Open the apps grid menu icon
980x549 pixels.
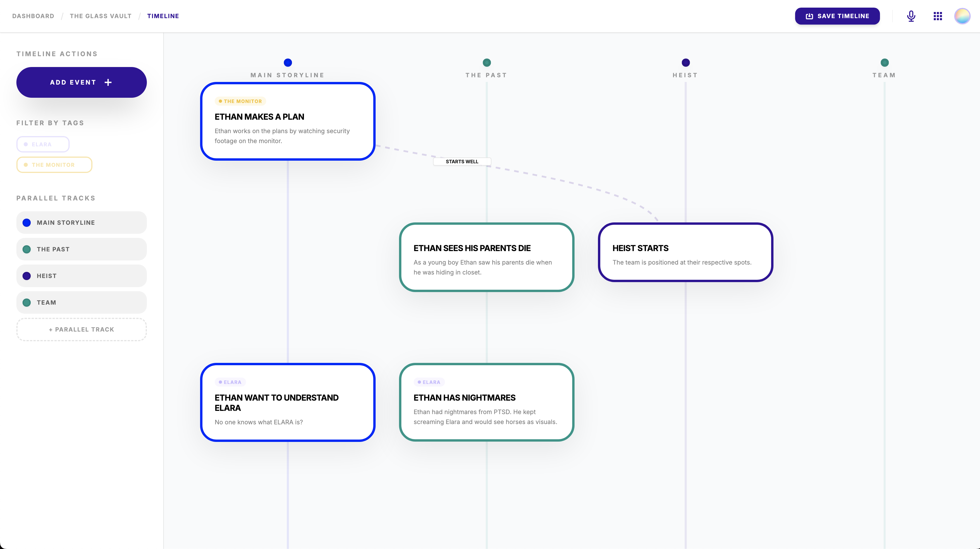[x=937, y=16]
